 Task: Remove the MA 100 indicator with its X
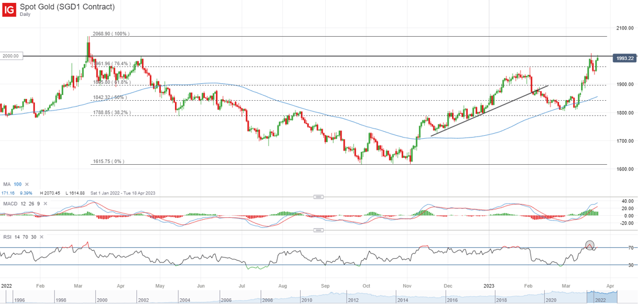[27, 185]
